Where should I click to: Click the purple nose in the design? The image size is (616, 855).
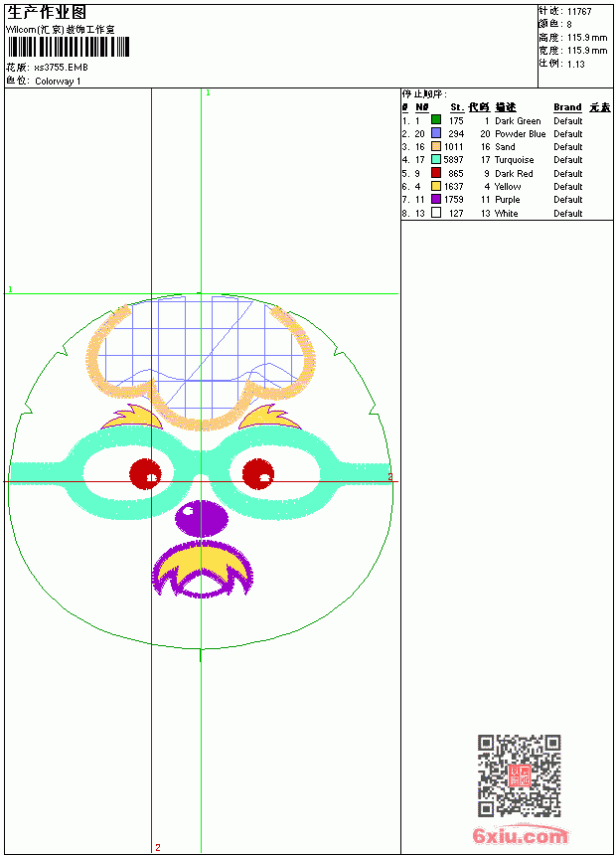[201, 519]
